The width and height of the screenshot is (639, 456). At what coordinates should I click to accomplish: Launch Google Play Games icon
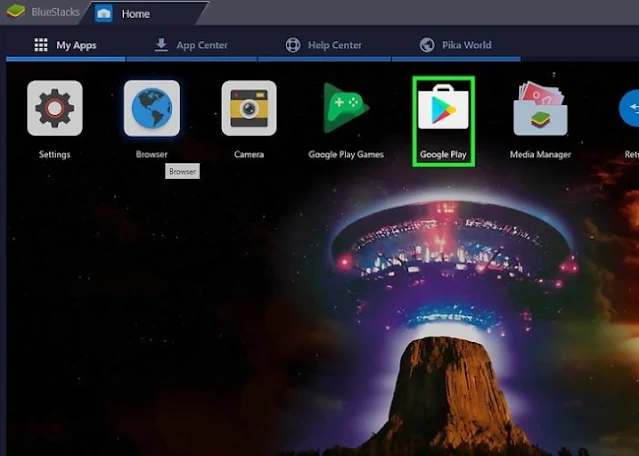click(346, 108)
